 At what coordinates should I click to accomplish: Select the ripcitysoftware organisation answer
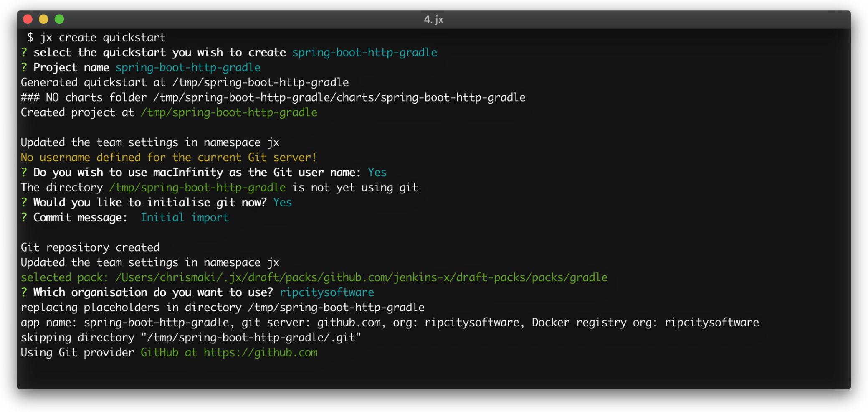click(326, 292)
